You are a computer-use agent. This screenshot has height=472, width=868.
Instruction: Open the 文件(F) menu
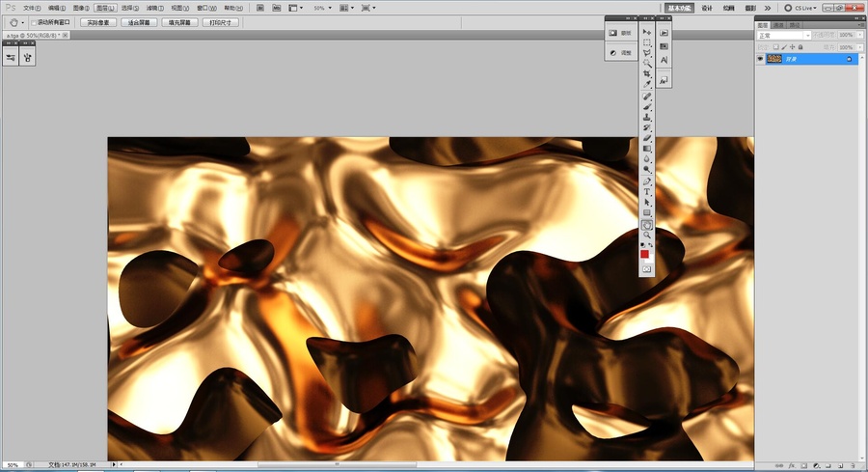click(x=32, y=9)
